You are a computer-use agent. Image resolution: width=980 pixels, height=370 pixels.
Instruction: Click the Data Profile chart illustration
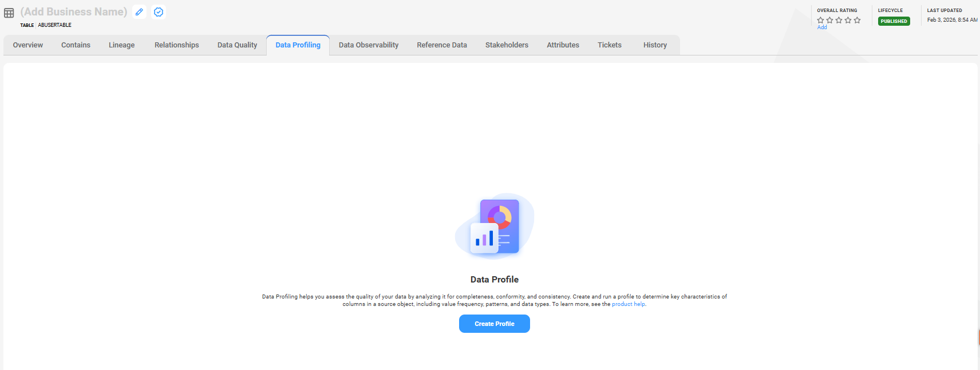(495, 226)
